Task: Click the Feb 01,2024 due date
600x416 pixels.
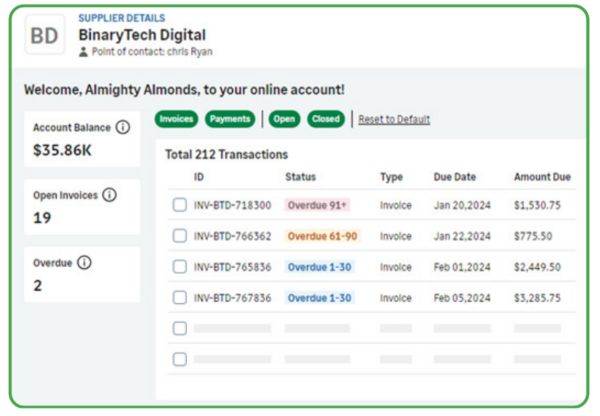Action: 462,267
